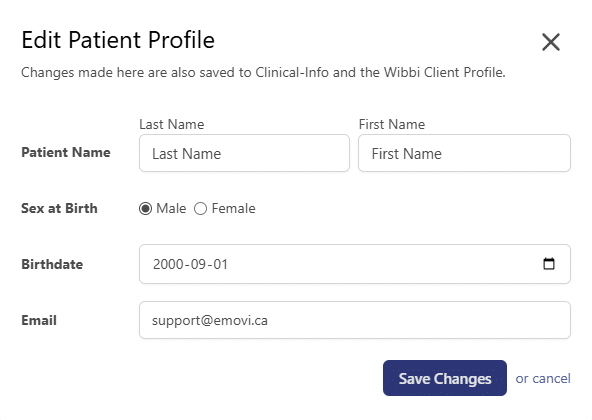Click the 'or cancel' link
The image size is (592, 420).
click(x=543, y=378)
